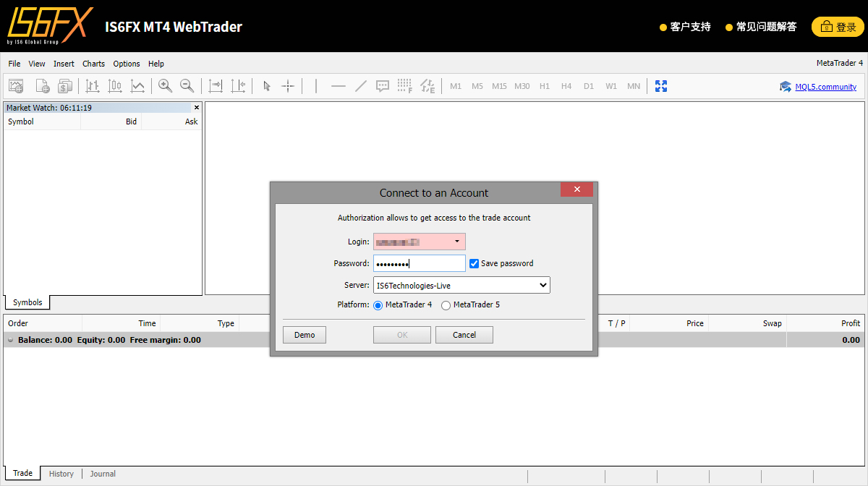Select the trendline drawing tool
The width and height of the screenshot is (868, 486).
(x=361, y=86)
